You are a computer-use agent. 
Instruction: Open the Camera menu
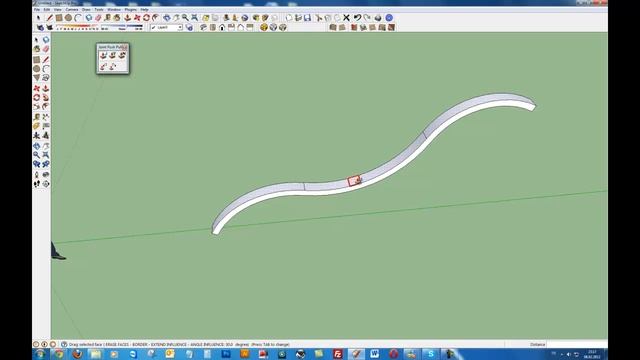[71, 9]
